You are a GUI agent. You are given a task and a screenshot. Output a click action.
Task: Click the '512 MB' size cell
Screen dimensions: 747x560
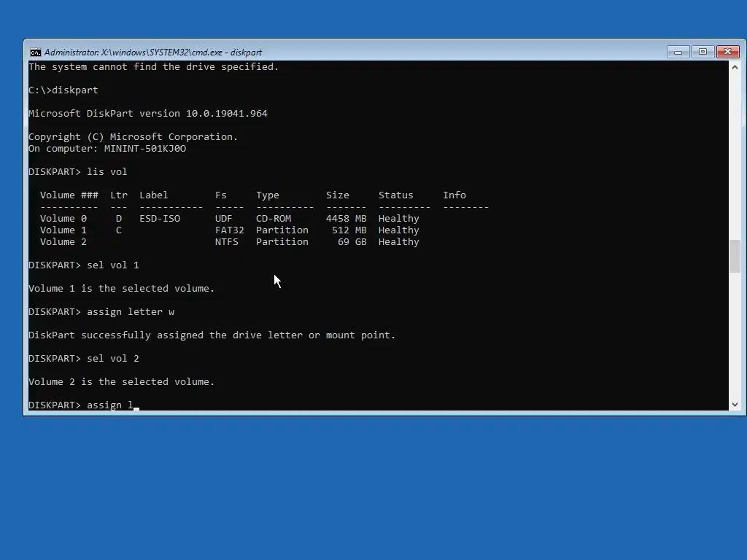[x=349, y=230]
